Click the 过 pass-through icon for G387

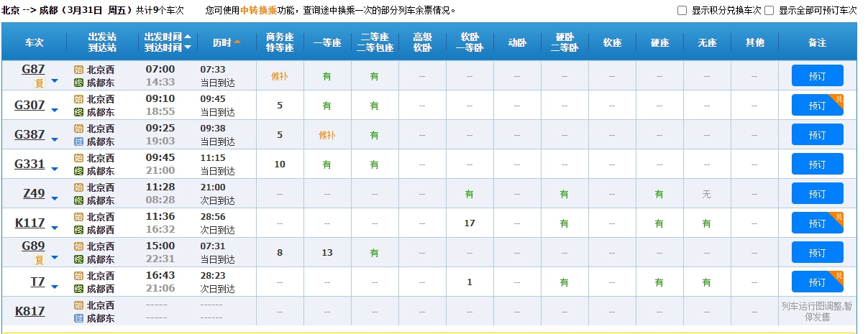tap(79, 142)
